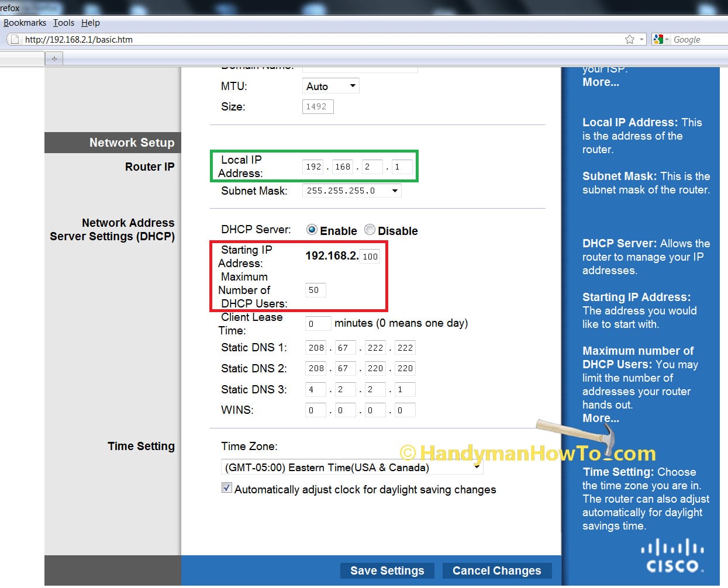This screenshot has width=728, height=588.
Task: Select the DHCP Server Disable radio button
Action: pos(370,230)
